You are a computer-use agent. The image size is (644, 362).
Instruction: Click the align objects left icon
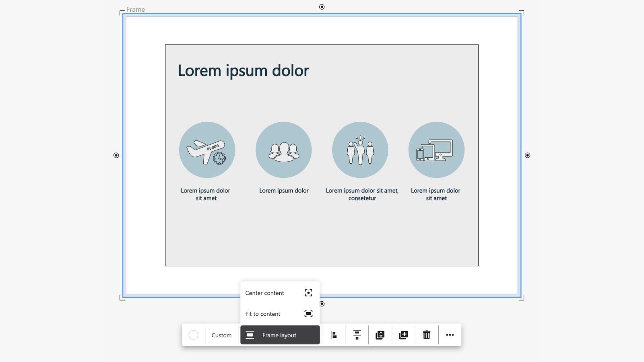[334, 335]
